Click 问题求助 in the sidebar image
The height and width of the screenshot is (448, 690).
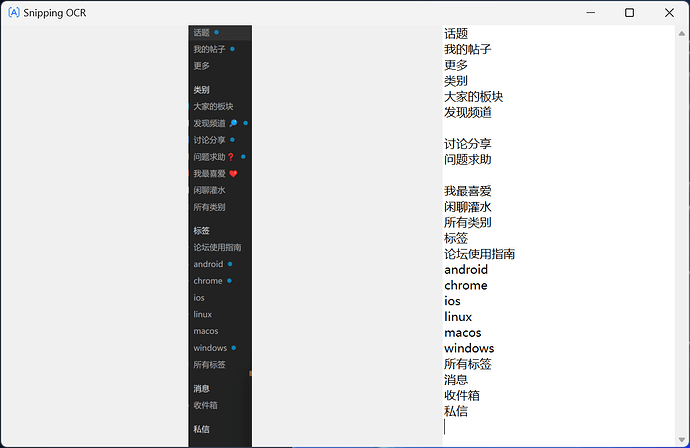pyautogui.click(x=209, y=157)
